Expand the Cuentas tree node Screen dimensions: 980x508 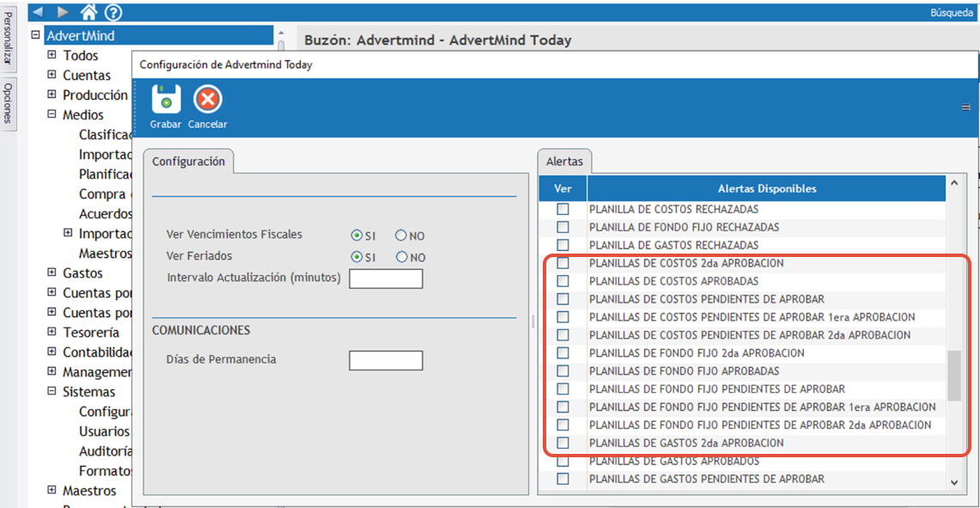pos(52,75)
